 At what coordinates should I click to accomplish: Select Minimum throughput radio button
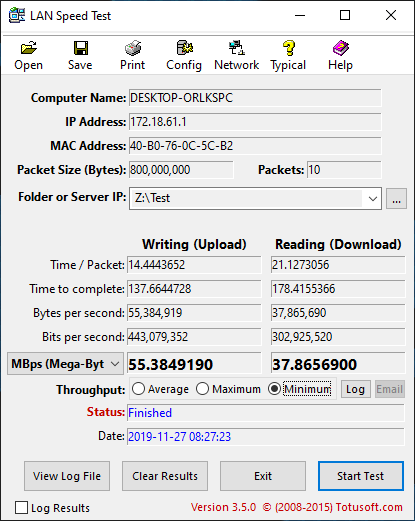coord(274,389)
